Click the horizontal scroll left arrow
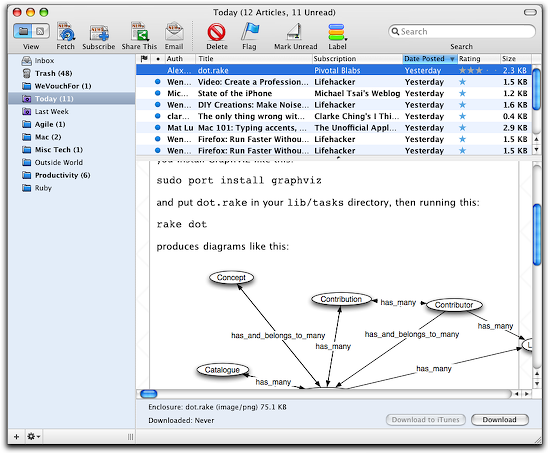The image size is (550, 454). pos(517,394)
